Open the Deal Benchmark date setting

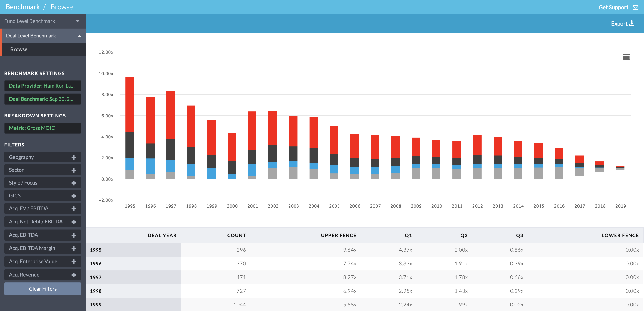pyautogui.click(x=43, y=99)
